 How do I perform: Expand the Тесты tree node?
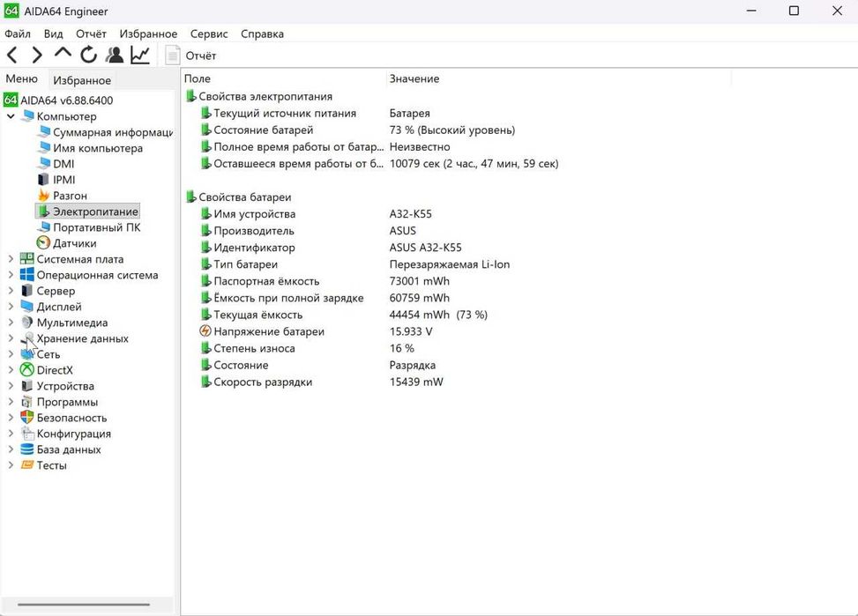tap(11, 465)
